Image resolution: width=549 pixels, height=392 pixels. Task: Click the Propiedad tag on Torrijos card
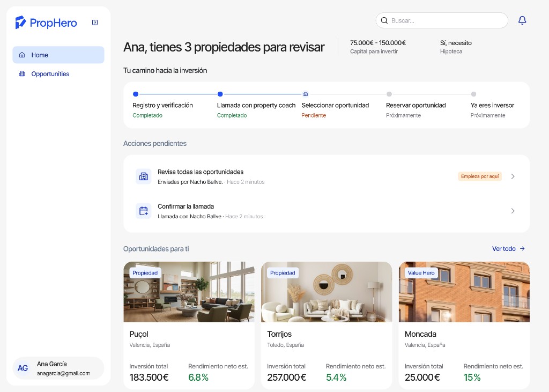pyautogui.click(x=283, y=272)
